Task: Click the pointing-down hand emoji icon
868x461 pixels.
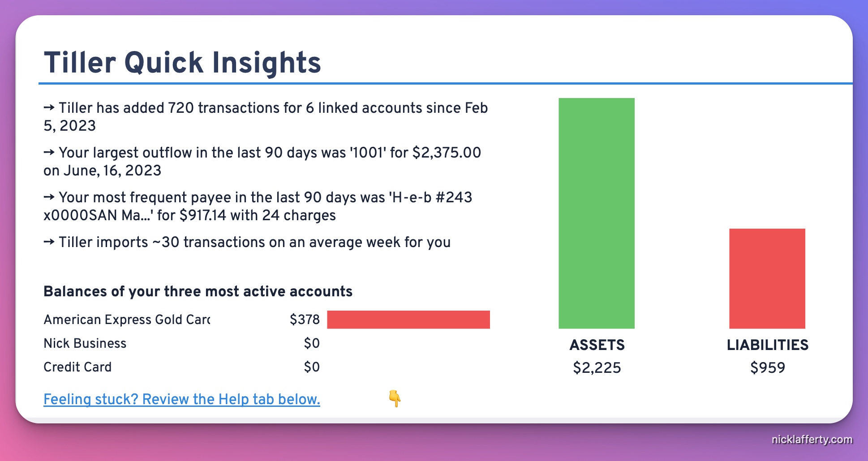Action: 395,398
